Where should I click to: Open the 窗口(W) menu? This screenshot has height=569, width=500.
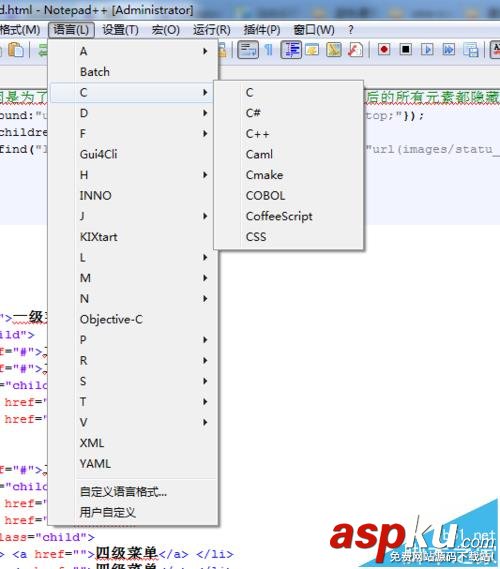[x=314, y=30]
